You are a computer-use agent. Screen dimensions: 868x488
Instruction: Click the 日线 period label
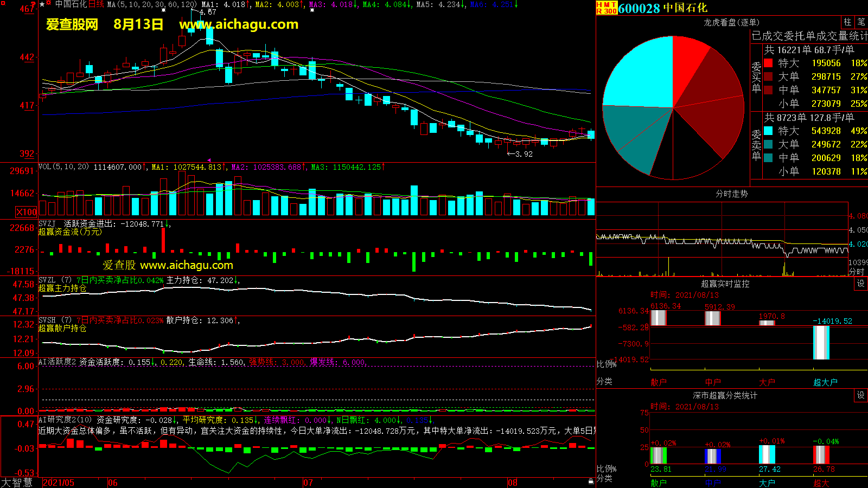tap(96, 4)
